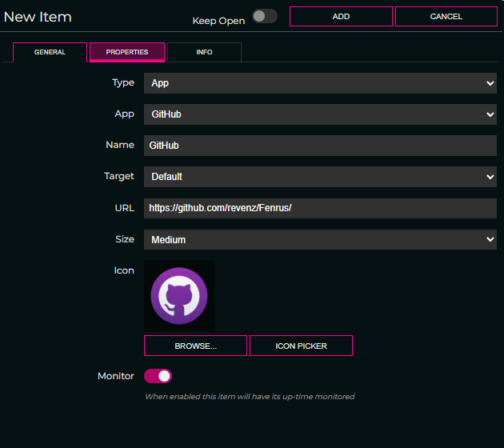Enable the Keep Open toggle

(x=265, y=17)
